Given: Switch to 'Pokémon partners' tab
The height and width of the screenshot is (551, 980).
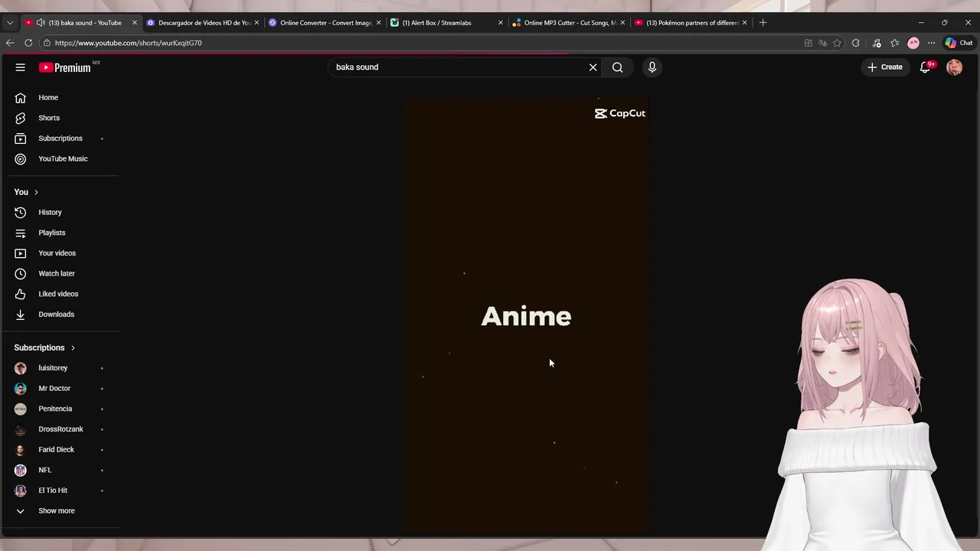Looking at the screenshot, I should tap(691, 23).
